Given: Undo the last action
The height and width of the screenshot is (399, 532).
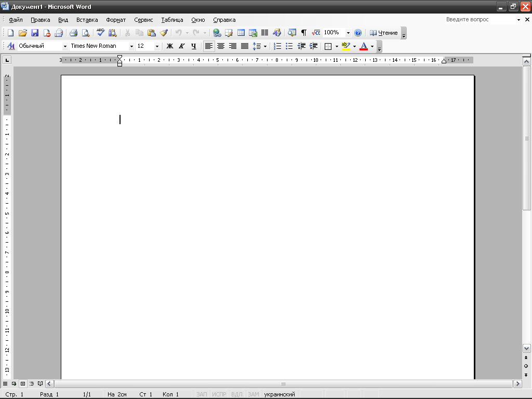Looking at the screenshot, I should click(179, 33).
